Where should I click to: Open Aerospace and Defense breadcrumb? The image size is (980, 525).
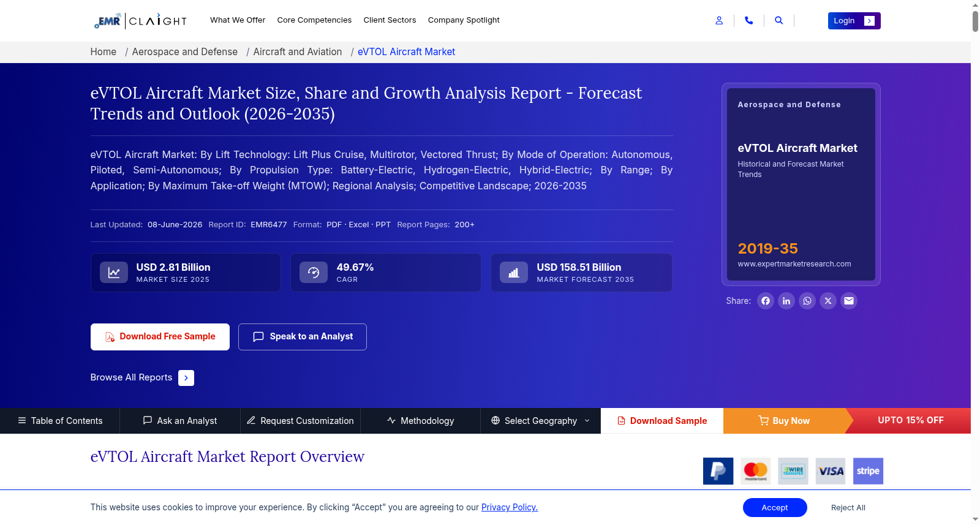click(x=185, y=52)
